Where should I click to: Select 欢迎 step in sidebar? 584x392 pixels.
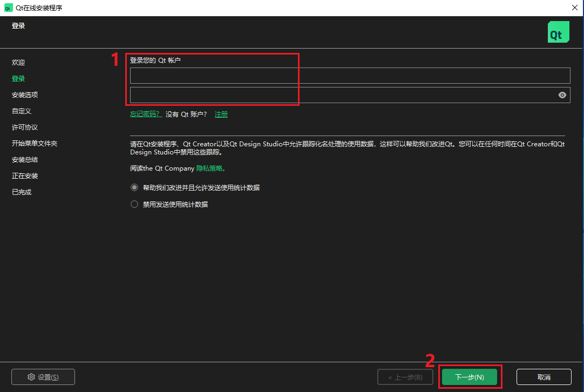[x=18, y=62]
